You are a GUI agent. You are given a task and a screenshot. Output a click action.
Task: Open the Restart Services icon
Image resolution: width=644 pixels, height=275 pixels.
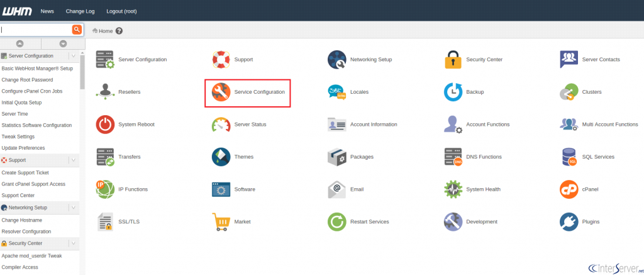click(x=337, y=222)
